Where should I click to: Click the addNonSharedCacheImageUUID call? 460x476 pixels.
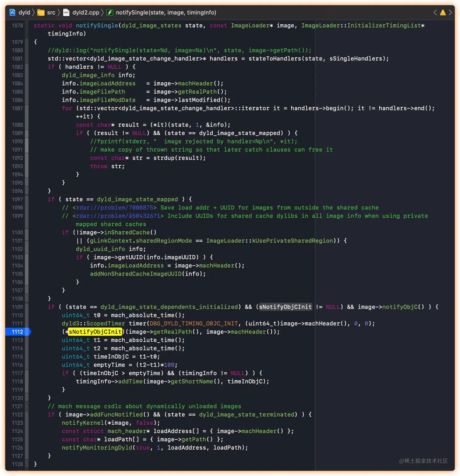click(136, 274)
